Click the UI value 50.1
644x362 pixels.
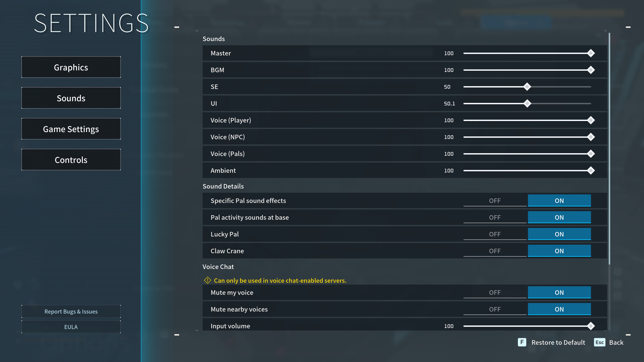click(449, 103)
